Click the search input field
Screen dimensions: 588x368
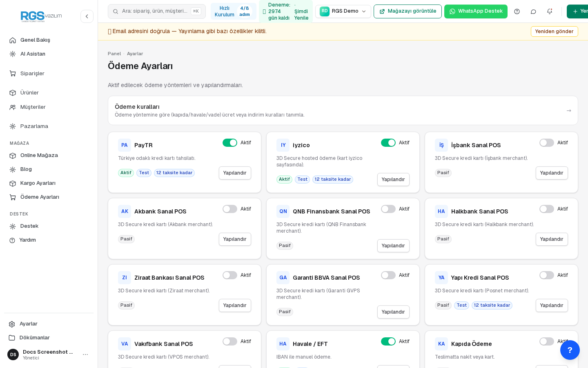point(157,11)
